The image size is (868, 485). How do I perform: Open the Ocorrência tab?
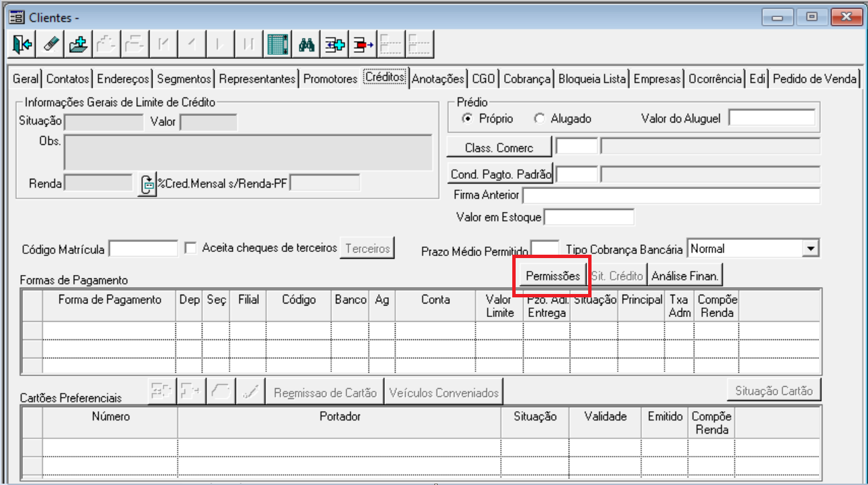click(x=716, y=79)
